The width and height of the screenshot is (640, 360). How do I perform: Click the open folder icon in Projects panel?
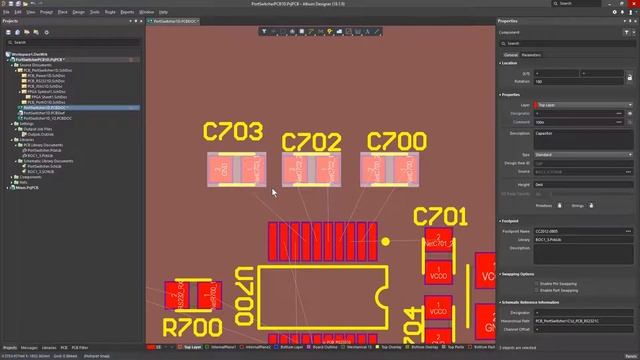pyautogui.click(x=27, y=32)
